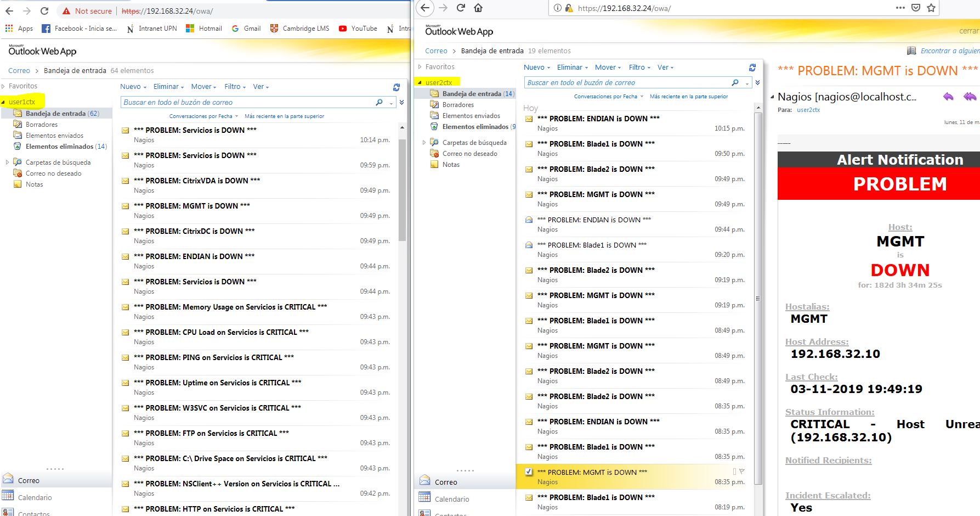This screenshot has height=516, width=980.
Task: Reload the page in the left Chrome window
Action: (x=44, y=11)
